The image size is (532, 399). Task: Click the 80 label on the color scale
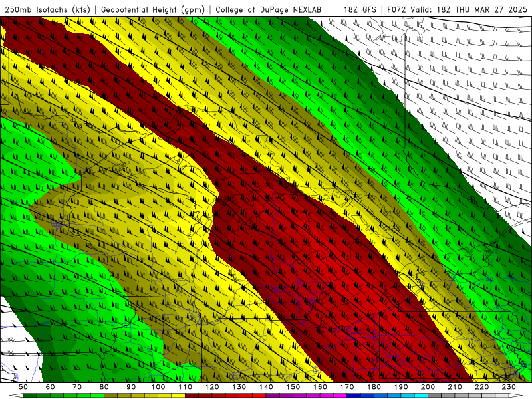[x=104, y=387]
